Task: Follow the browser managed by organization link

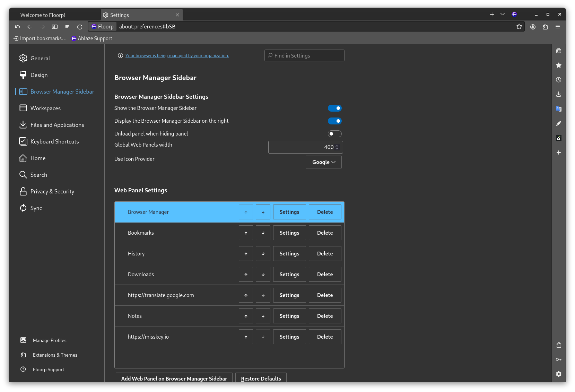Action: tap(177, 55)
